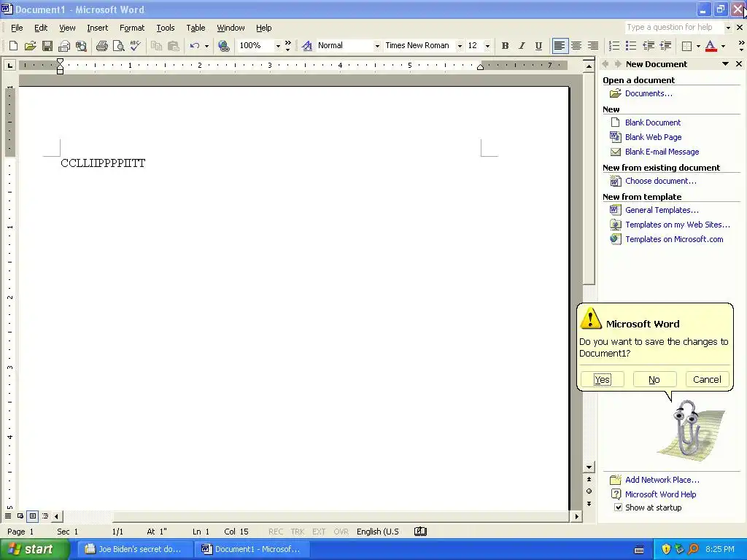Image resolution: width=747 pixels, height=560 pixels.
Task: Run Spelling and Grammar check icon
Action: (x=135, y=46)
